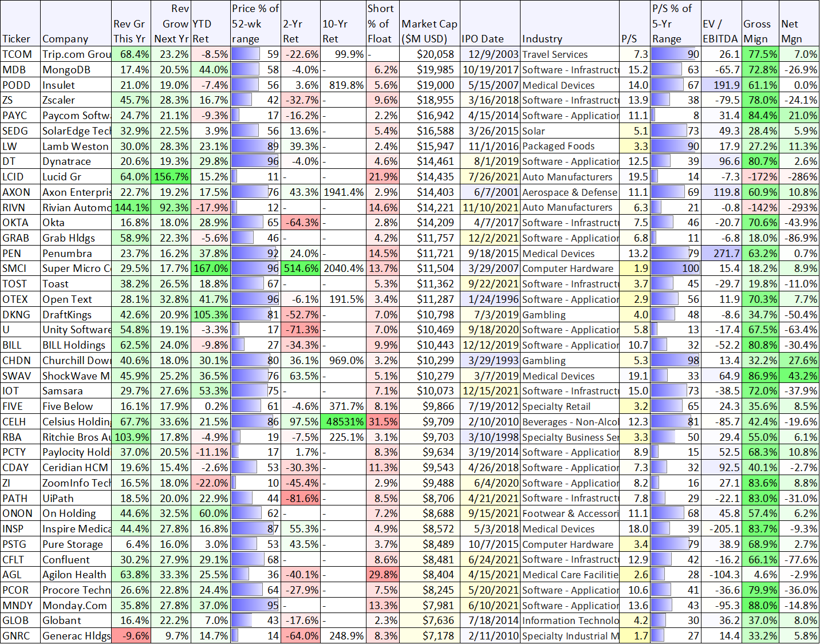Select Okta's -64.3% two-year return cell
Screen dimensions: 820x644
[x=301, y=223]
